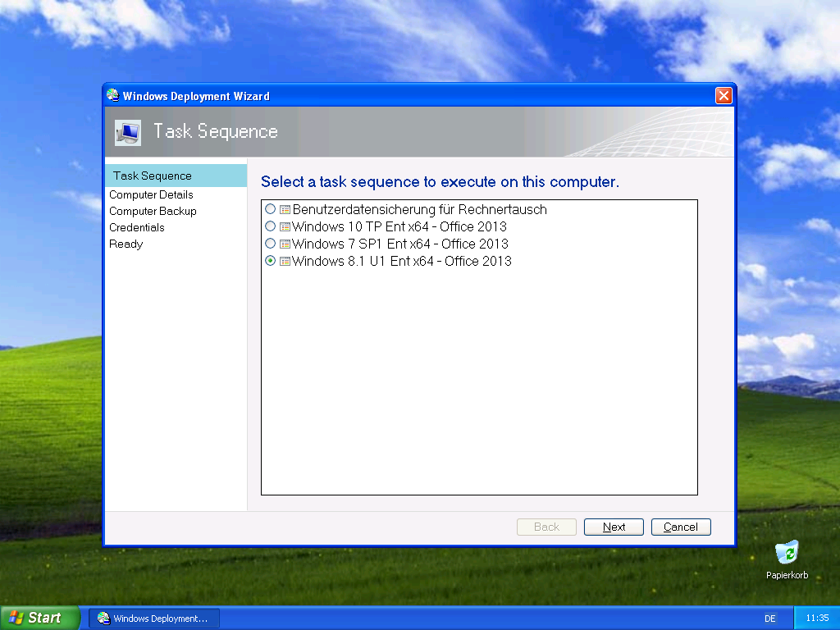Go to Computer Backup step in sidebar
The width and height of the screenshot is (840, 630).
[153, 211]
